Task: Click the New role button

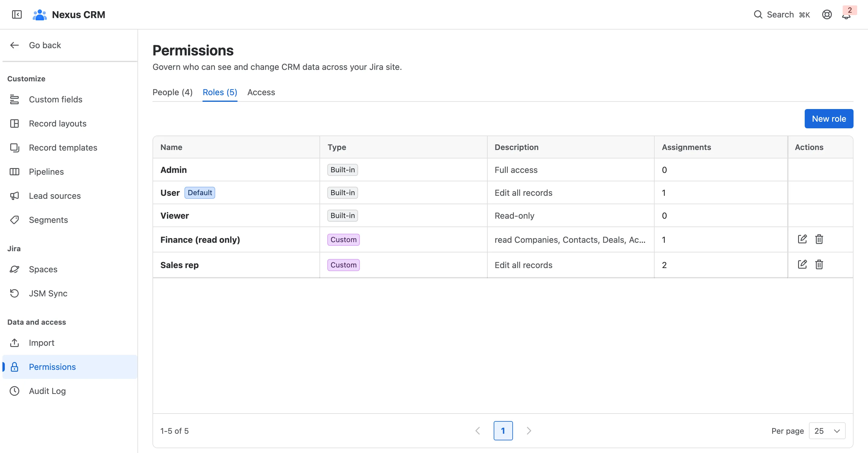Action: 829,119
